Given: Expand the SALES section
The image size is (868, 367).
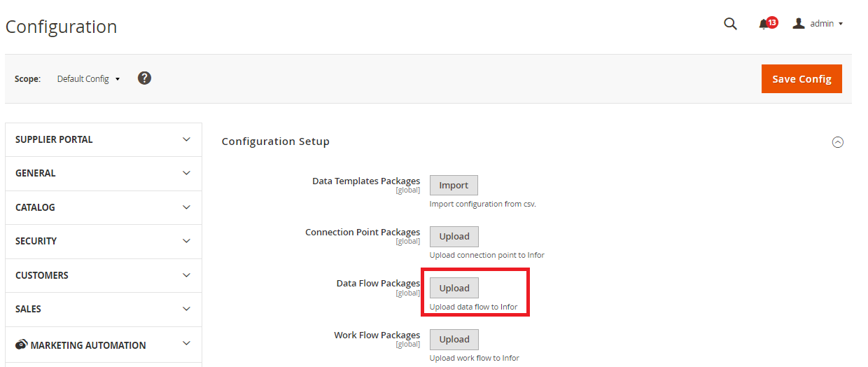Looking at the screenshot, I should pos(104,309).
